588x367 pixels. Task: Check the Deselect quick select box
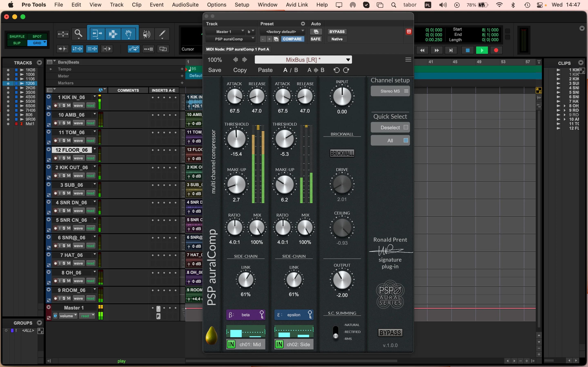point(405,127)
